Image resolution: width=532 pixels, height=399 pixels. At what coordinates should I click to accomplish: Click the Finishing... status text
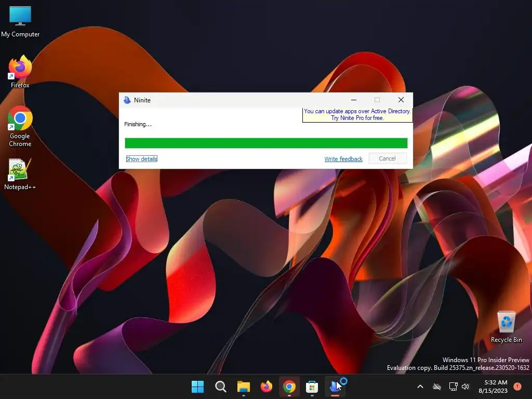pos(138,124)
